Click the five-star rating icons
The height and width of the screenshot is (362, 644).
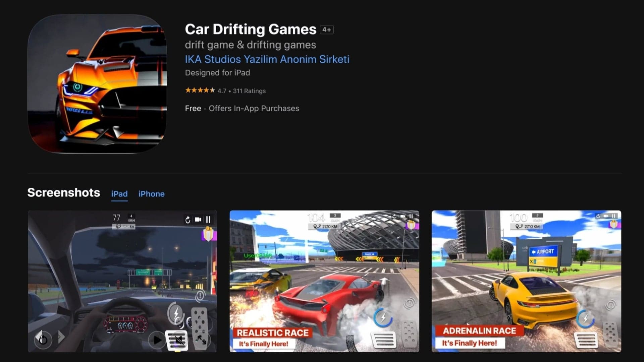(x=200, y=90)
